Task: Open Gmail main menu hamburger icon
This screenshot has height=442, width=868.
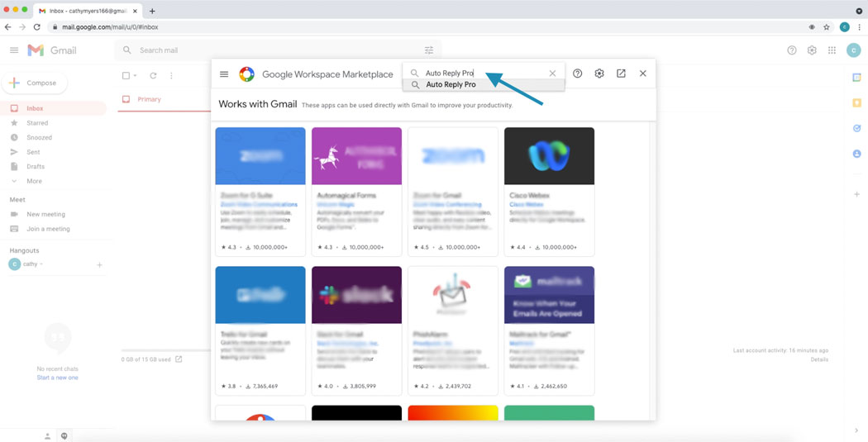Action: [14, 50]
